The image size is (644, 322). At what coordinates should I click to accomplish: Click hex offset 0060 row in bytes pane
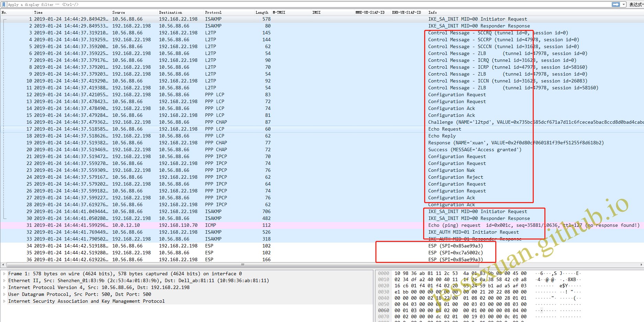pos(384,311)
